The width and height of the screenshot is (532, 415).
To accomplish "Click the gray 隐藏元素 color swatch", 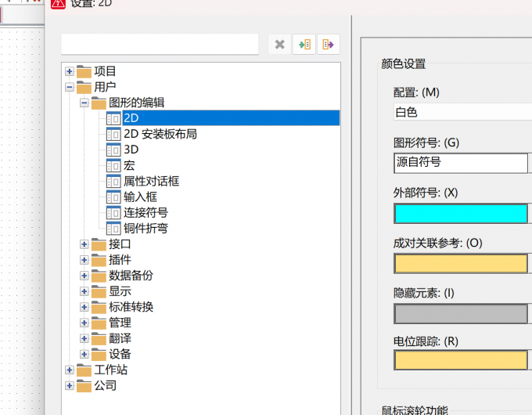I will pos(461,314).
